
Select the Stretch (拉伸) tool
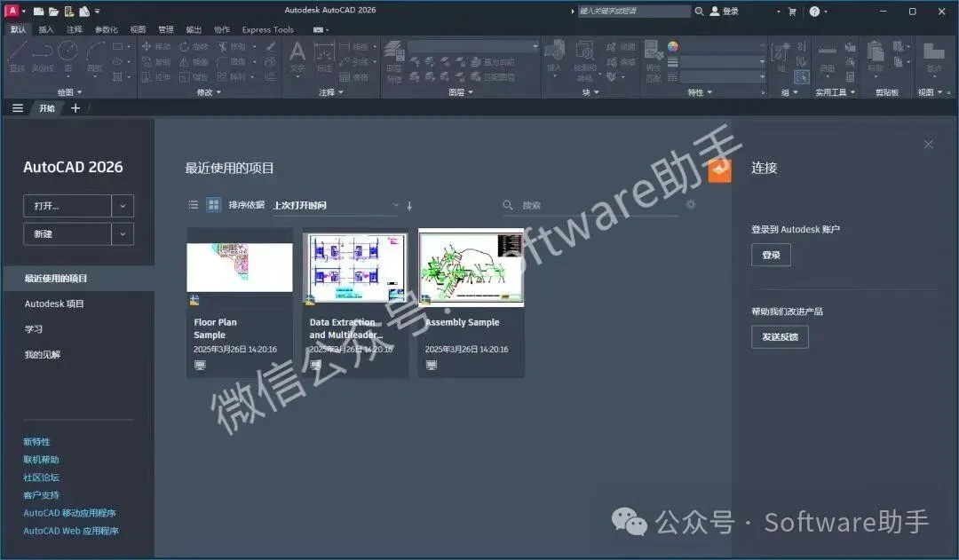pyautogui.click(x=156, y=77)
